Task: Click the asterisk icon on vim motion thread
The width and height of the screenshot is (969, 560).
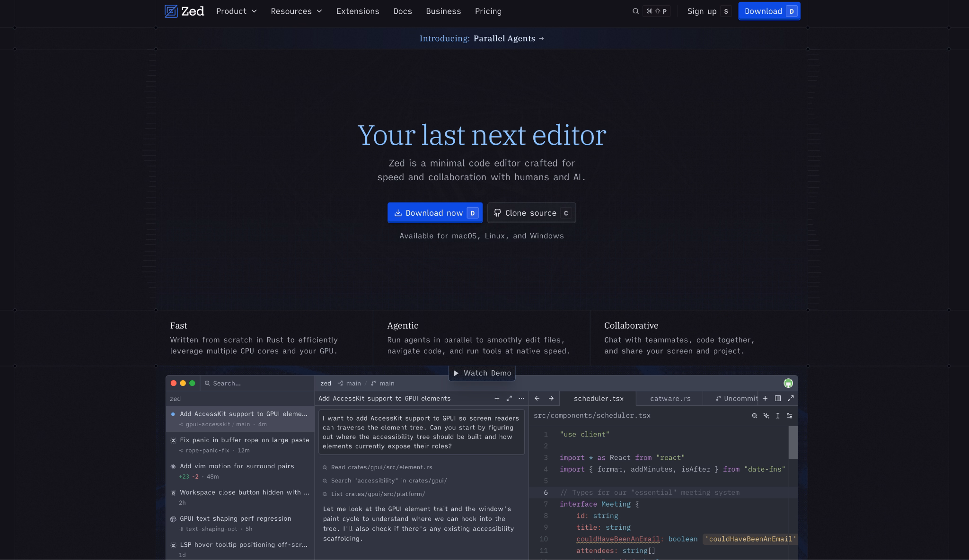Action: (173, 466)
